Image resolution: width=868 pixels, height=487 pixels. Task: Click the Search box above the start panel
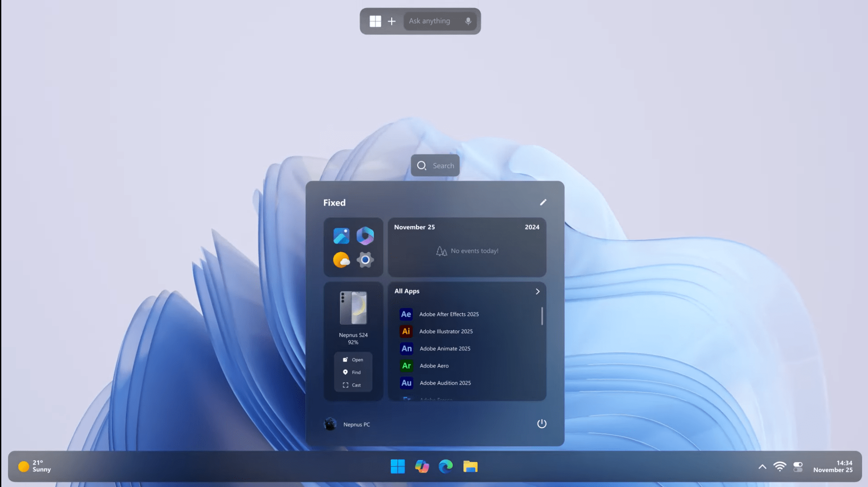pos(435,165)
